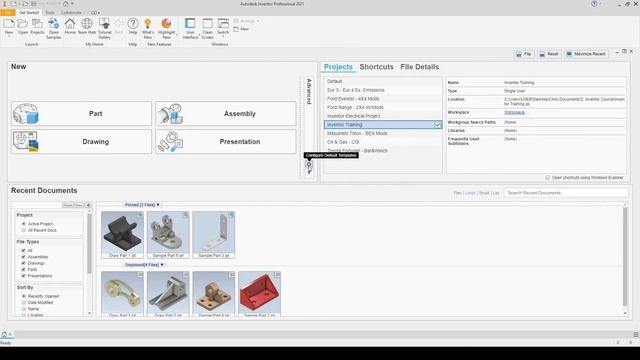The image size is (640, 360).
Task: Toggle the Parts file type checkbox
Action: 23,269
